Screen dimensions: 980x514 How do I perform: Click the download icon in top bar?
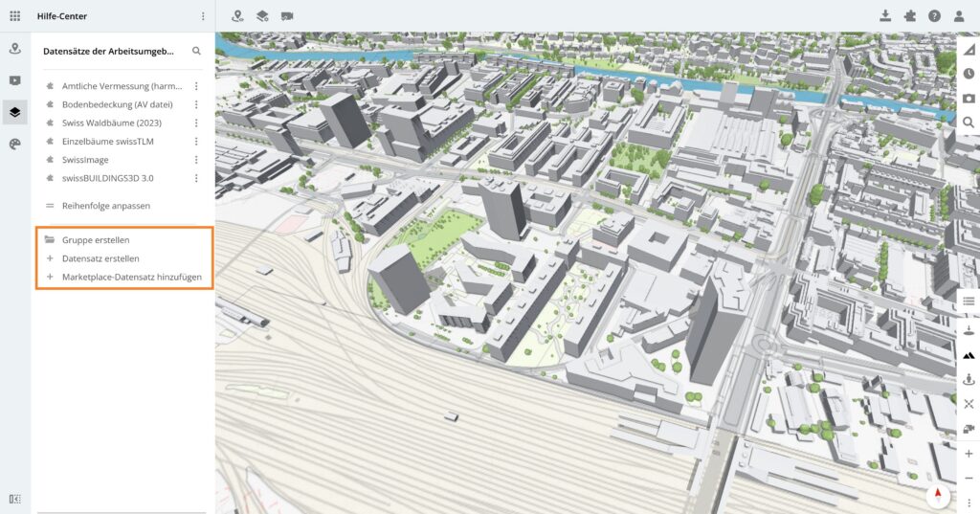(885, 16)
